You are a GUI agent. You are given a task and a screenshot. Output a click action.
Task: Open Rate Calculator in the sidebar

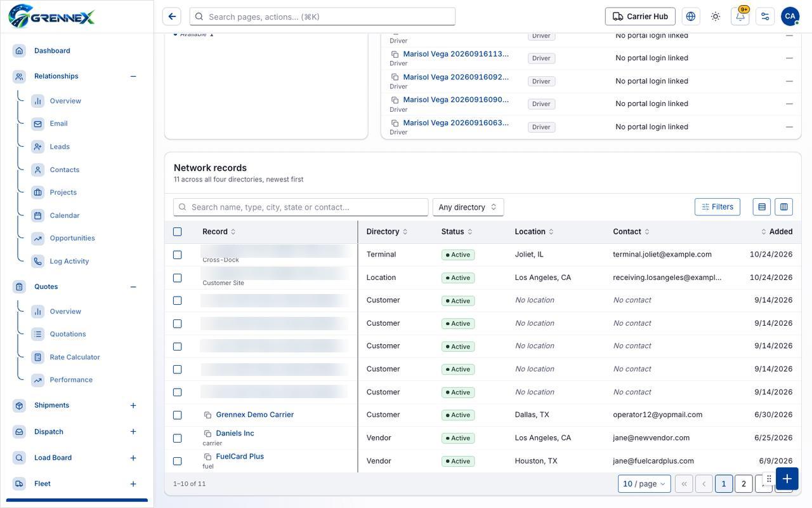coord(75,358)
